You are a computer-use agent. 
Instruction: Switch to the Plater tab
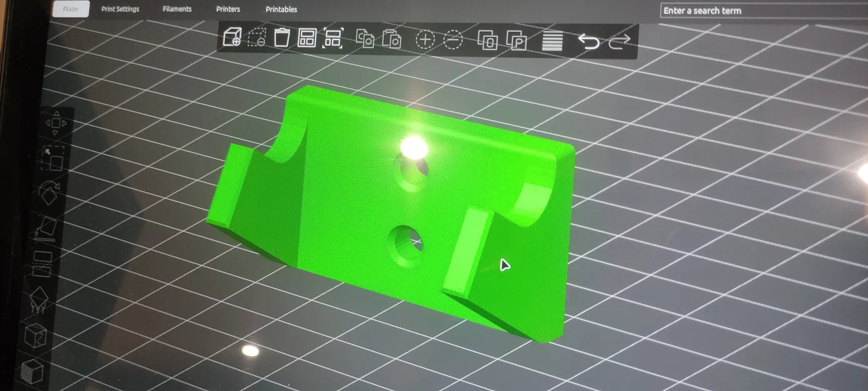[x=71, y=9]
